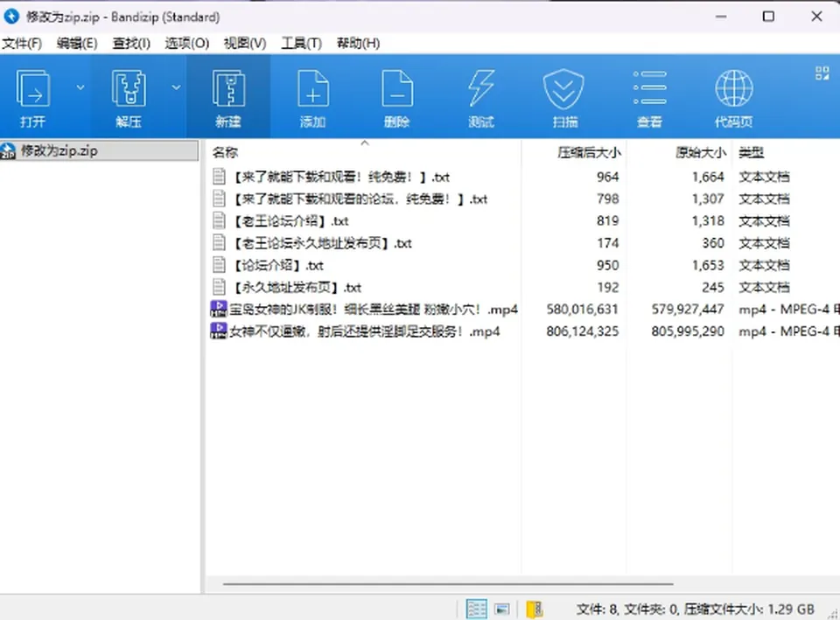Click the original size value 245

pyautogui.click(x=713, y=287)
